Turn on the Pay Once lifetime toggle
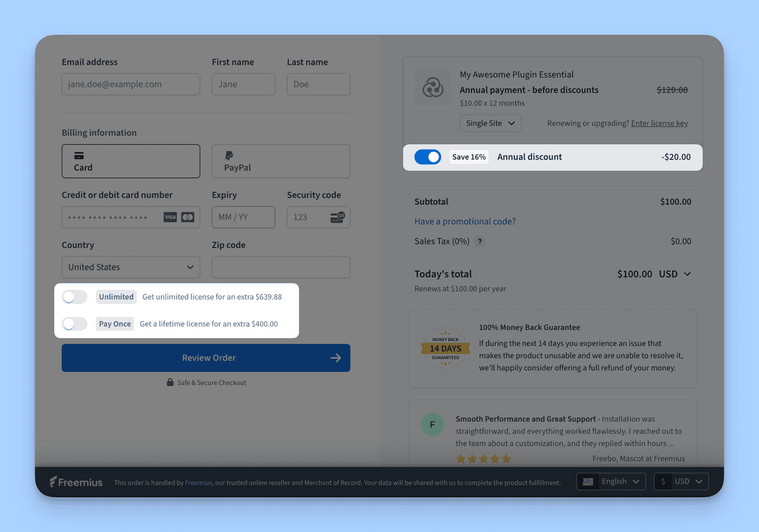 pos(74,324)
